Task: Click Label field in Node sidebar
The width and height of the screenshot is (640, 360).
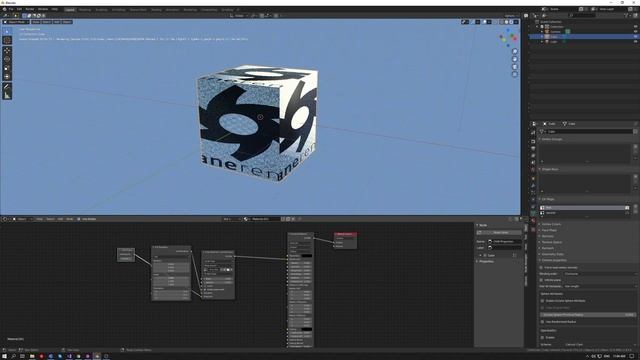Action: pyautogui.click(x=504, y=248)
